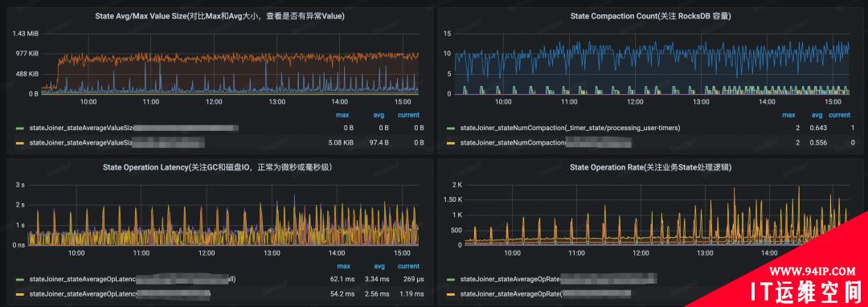Sort Value Size legend by max column
868x307 pixels.
[342, 115]
